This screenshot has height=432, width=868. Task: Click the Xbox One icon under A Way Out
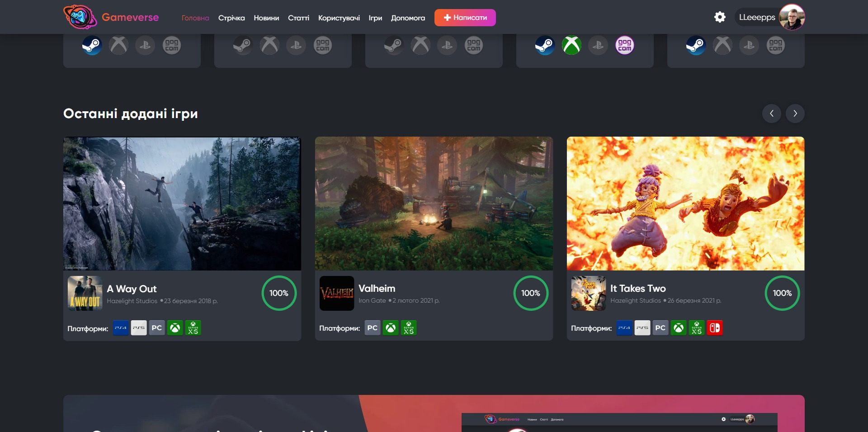[175, 328]
